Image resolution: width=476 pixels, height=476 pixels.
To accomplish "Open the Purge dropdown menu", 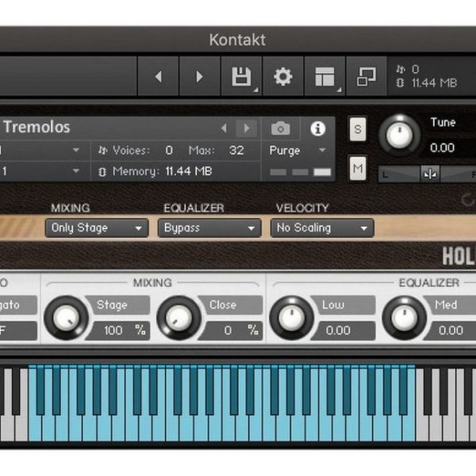I will pos(297,150).
